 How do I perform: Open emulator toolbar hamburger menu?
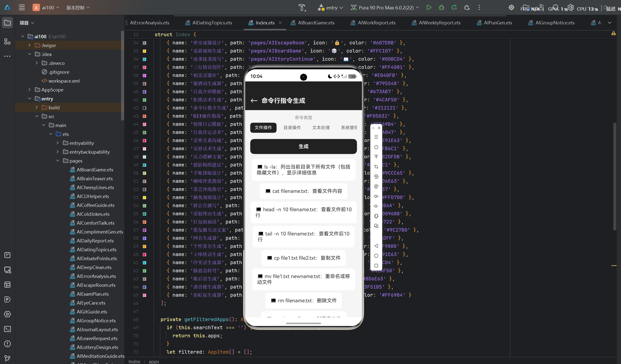click(x=376, y=137)
